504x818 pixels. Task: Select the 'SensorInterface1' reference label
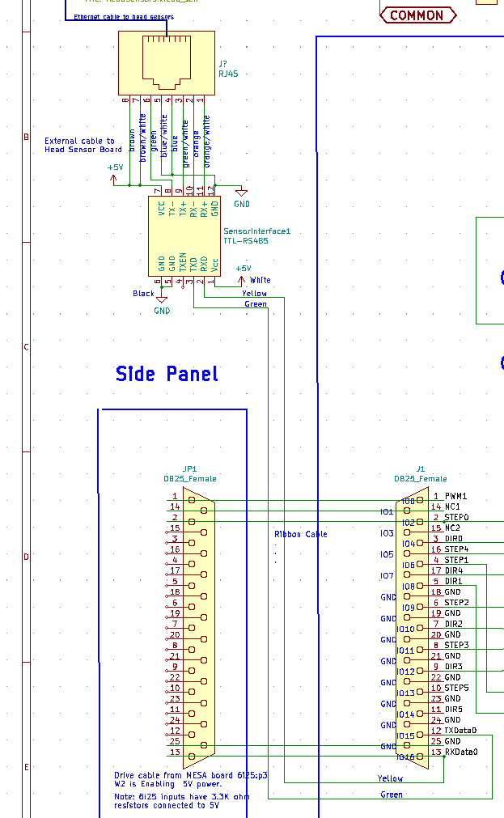(256, 231)
